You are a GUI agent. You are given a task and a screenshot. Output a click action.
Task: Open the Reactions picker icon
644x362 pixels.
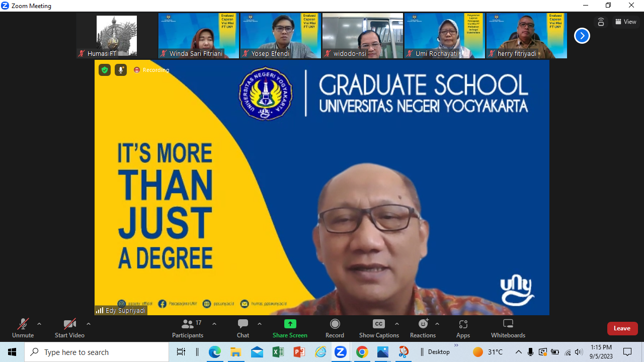coord(422,324)
